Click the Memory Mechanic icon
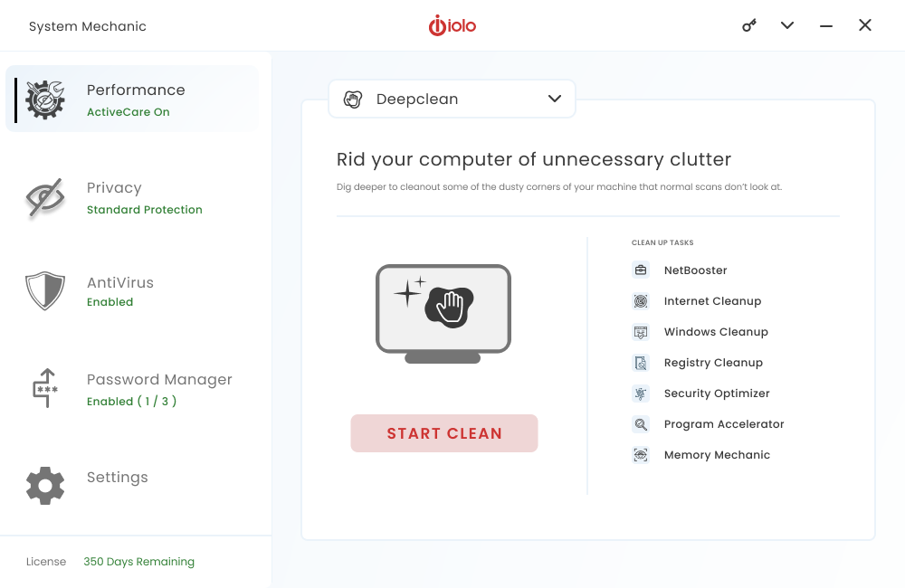This screenshot has height=588, width=905. click(641, 455)
